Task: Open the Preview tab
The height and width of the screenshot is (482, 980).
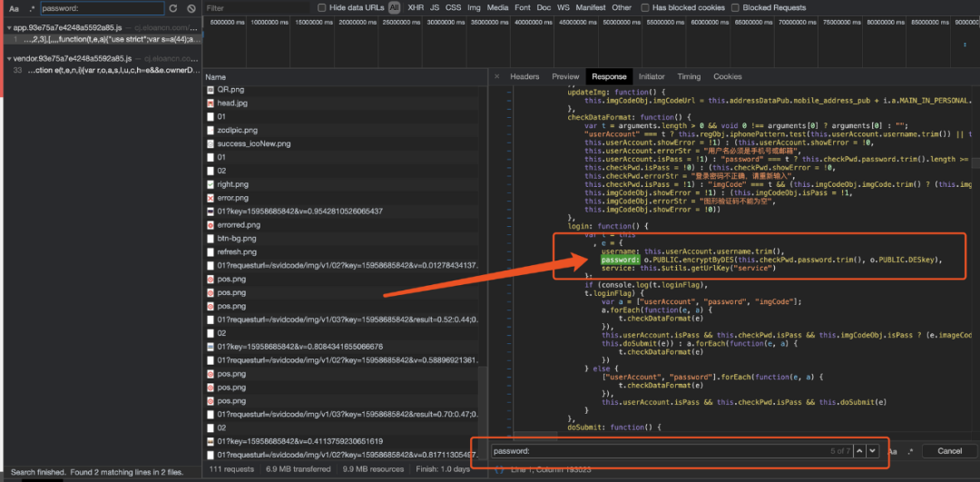Action: (x=565, y=76)
